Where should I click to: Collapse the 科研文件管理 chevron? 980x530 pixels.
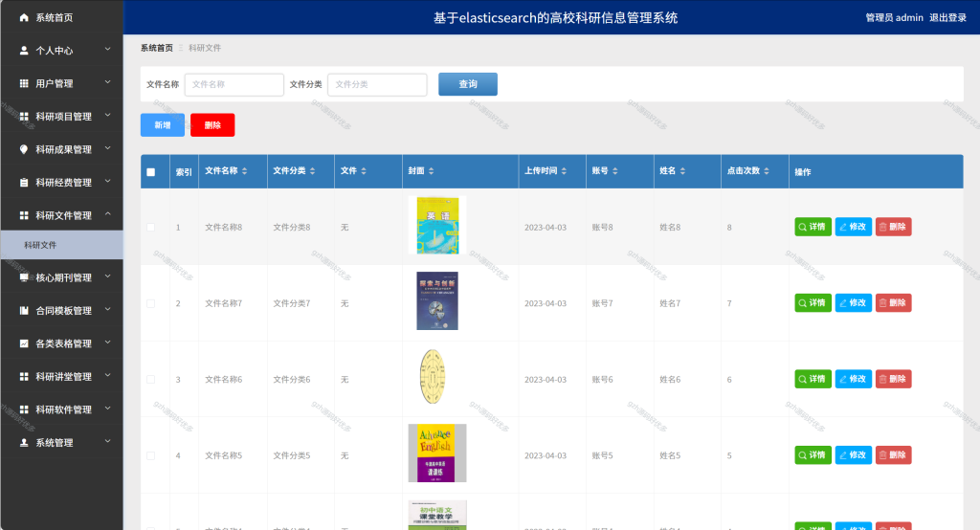(107, 214)
